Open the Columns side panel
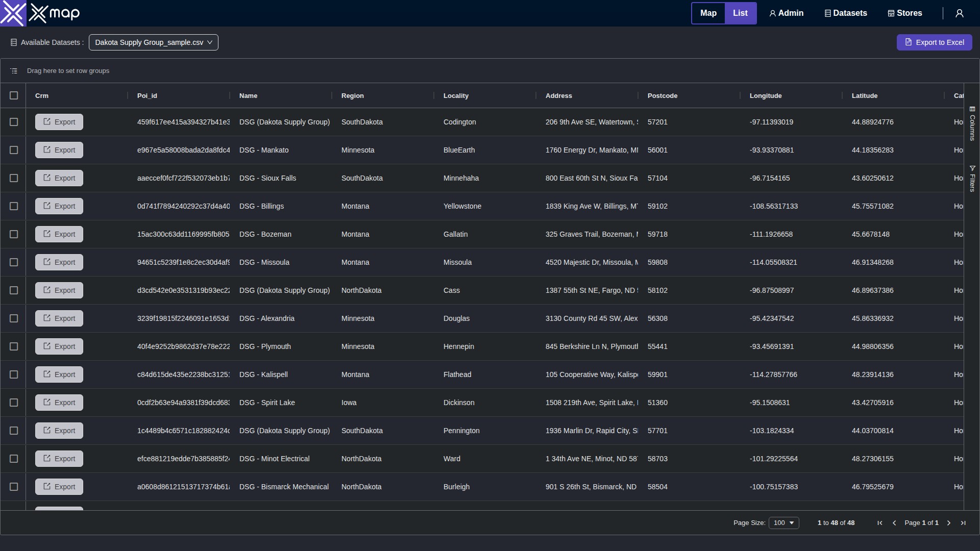The height and width of the screenshot is (551, 980). click(x=972, y=123)
